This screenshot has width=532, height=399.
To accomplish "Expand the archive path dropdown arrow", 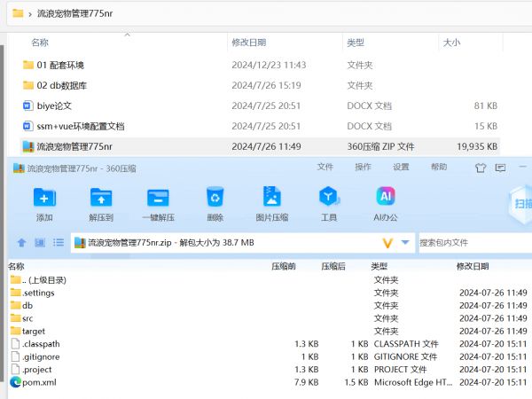I will 405,242.
